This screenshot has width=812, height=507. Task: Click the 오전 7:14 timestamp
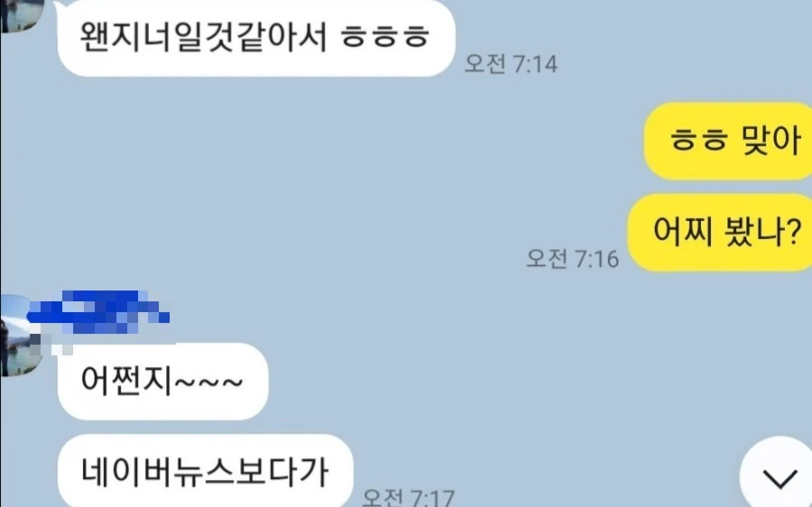[511, 64]
